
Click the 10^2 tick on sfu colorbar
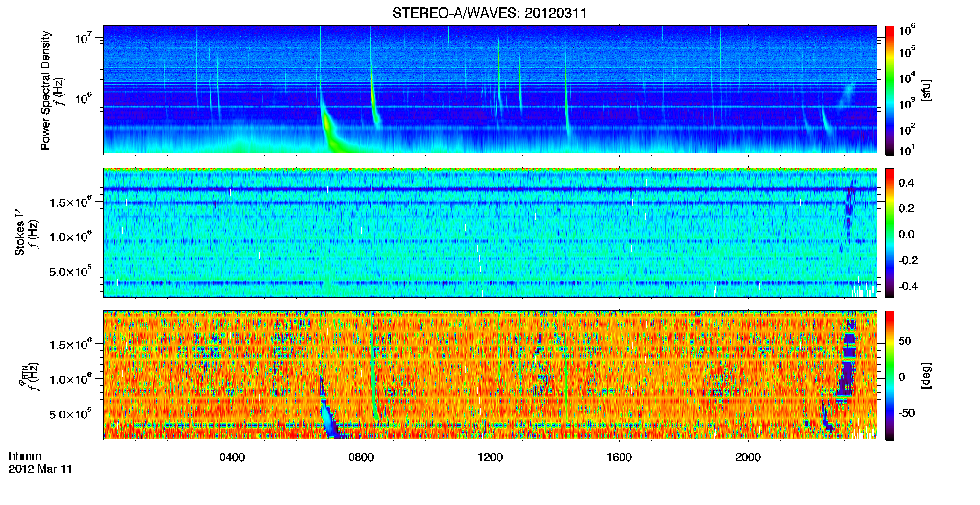[907, 129]
